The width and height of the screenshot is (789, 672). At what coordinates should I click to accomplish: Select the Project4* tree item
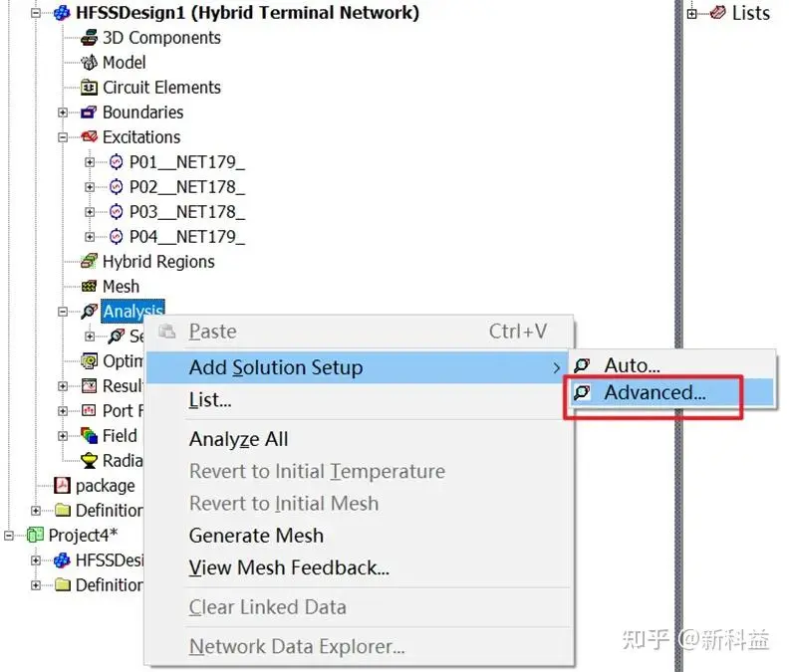click(x=83, y=536)
